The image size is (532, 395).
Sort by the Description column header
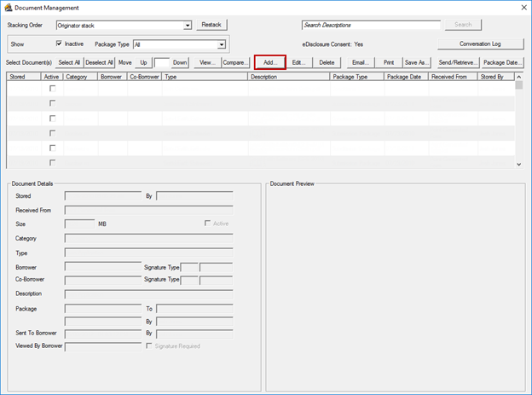[x=289, y=77]
